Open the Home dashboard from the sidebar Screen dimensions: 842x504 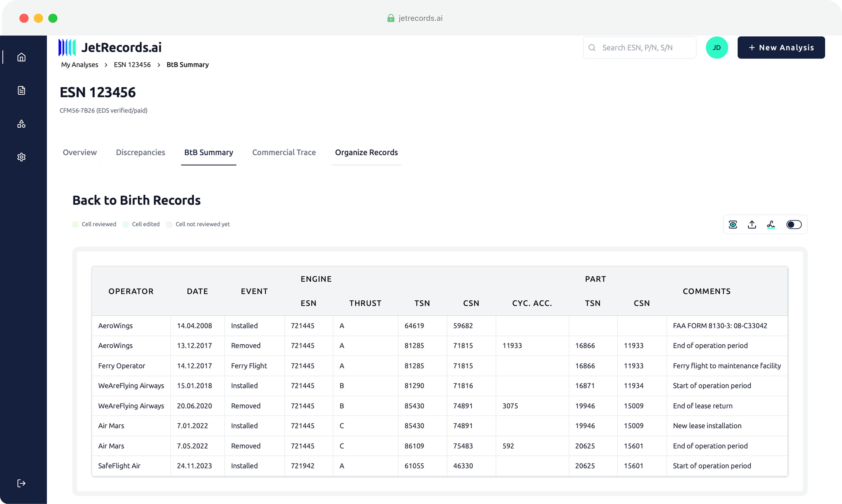21,57
